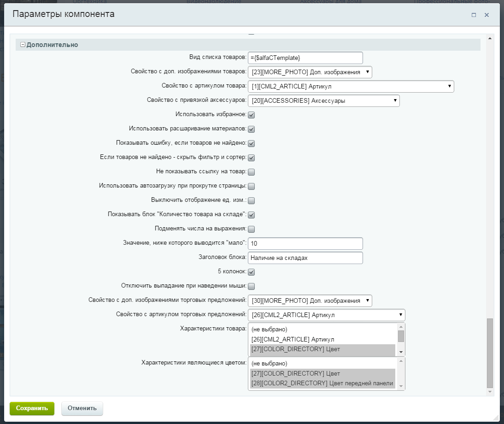
Task: Select [26][CML2_ARTICLE] Артикул in Характеристики товара
Action: pos(322,340)
